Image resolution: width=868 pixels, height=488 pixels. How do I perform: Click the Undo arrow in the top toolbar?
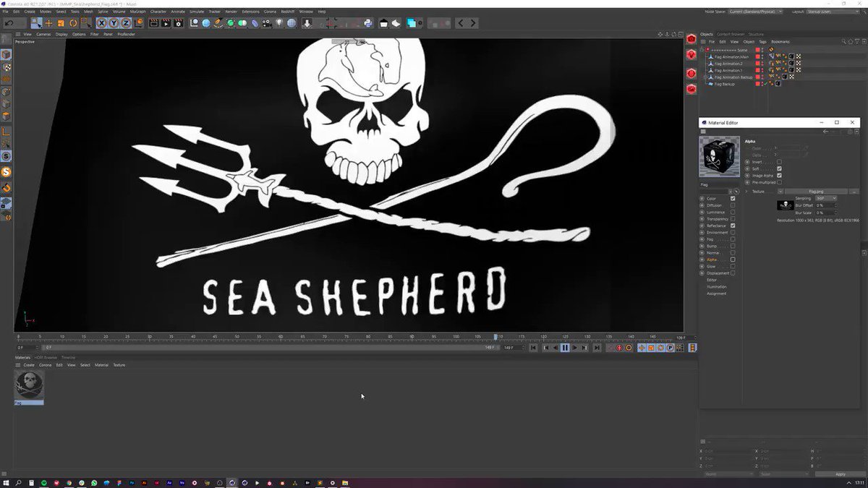pos(9,23)
